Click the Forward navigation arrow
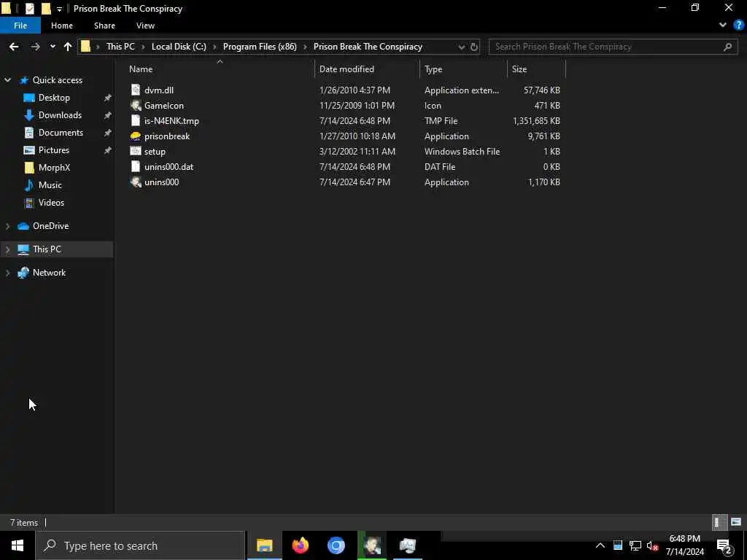Screen dimensions: 747x560 click(x=35, y=47)
